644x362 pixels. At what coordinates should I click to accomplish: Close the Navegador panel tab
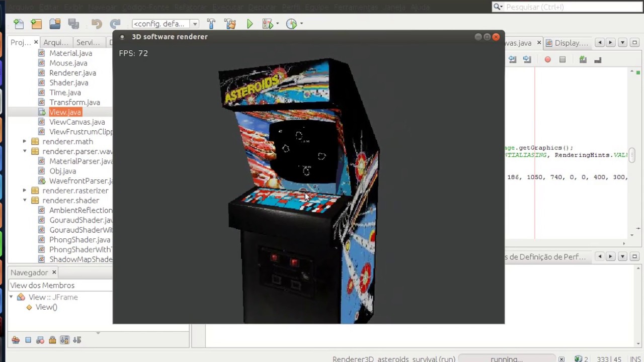[x=54, y=273]
